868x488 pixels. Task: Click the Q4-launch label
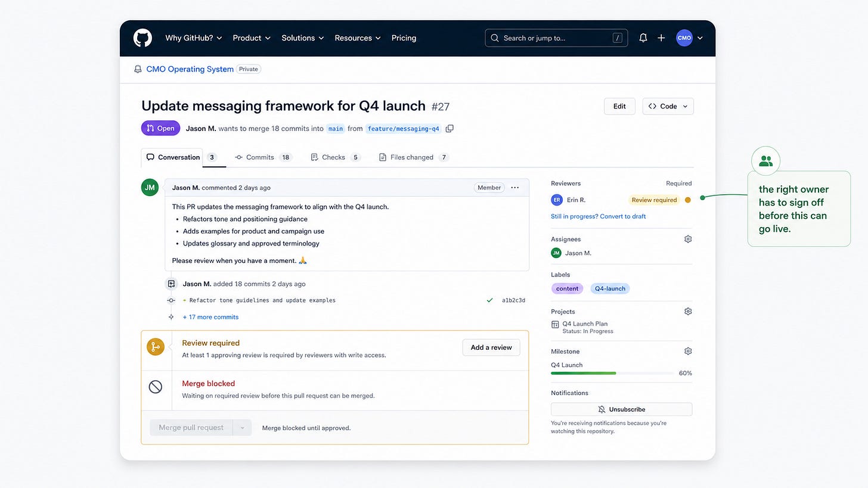[x=610, y=288]
